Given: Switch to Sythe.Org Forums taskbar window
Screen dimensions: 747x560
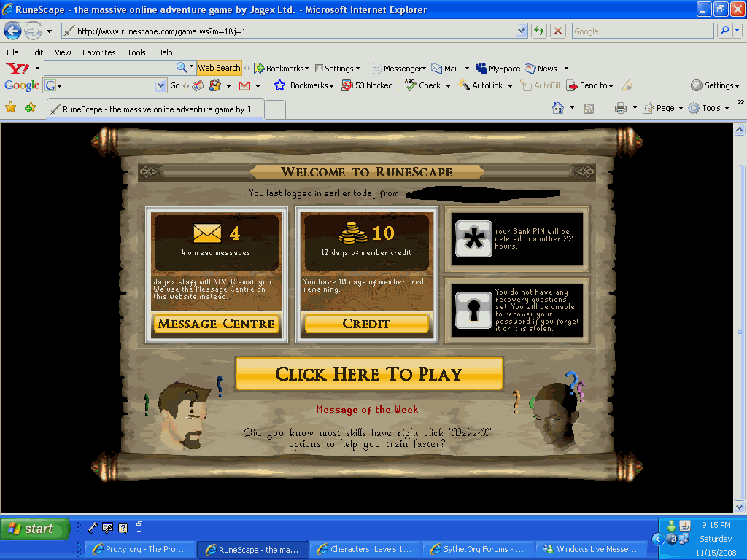Looking at the screenshot, I should (x=477, y=549).
